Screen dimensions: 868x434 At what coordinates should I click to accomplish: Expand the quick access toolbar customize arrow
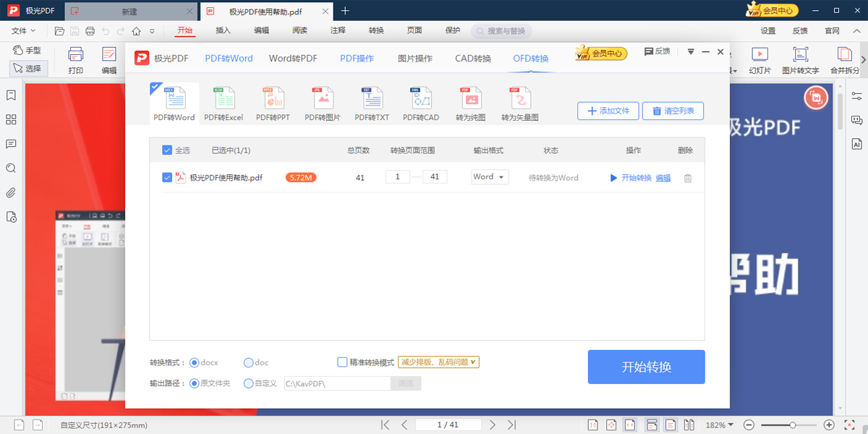point(152,31)
